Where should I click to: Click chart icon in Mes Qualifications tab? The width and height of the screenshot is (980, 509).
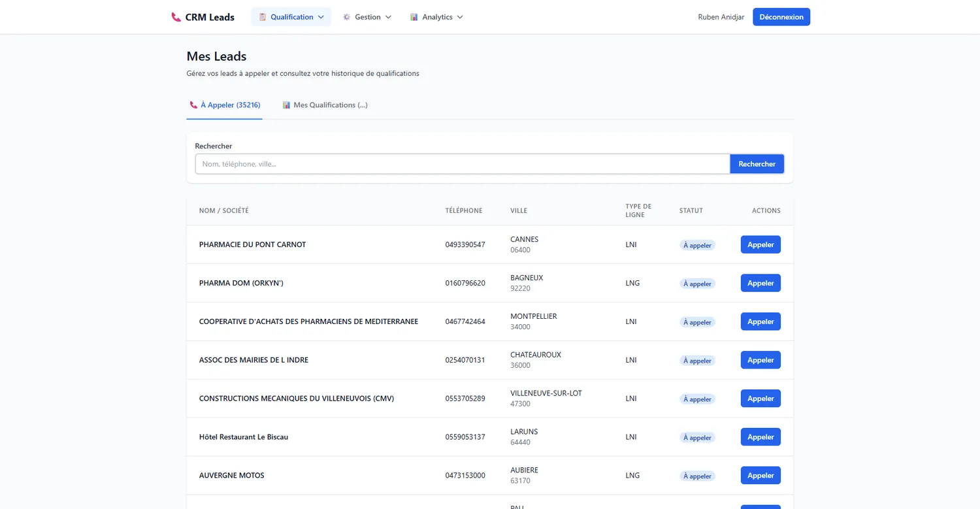pyautogui.click(x=286, y=105)
